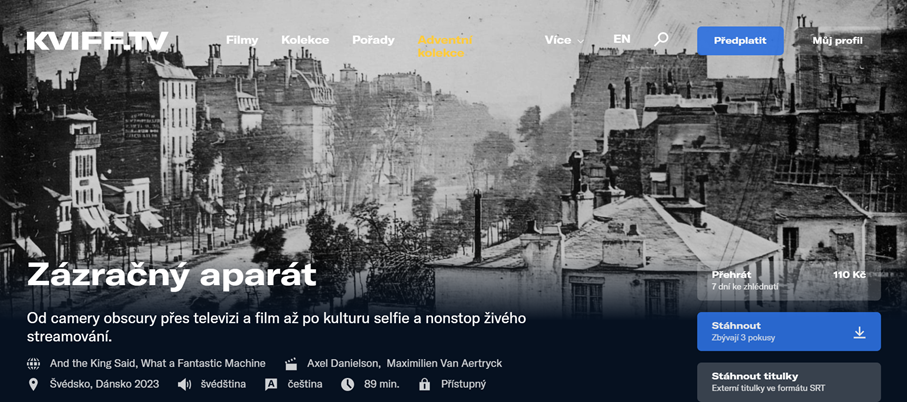Open the highlighted yellow navigation item

coord(445,46)
